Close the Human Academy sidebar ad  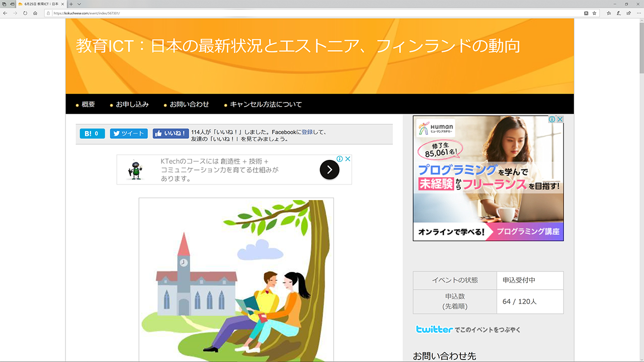coord(559,120)
